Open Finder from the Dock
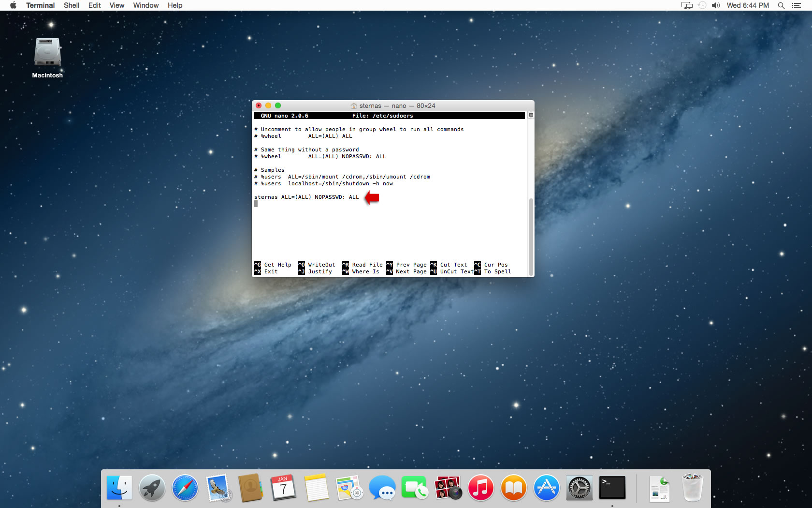This screenshot has height=508, width=812. (x=119, y=488)
